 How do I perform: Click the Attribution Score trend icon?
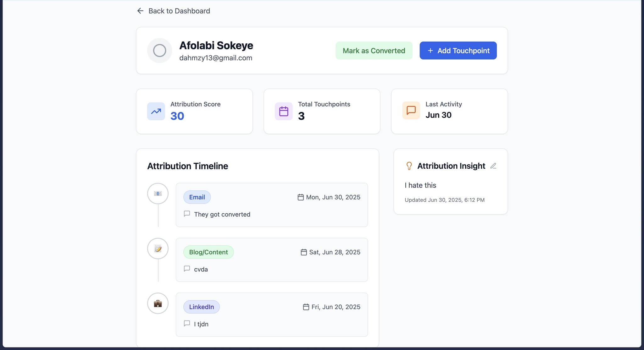156,111
